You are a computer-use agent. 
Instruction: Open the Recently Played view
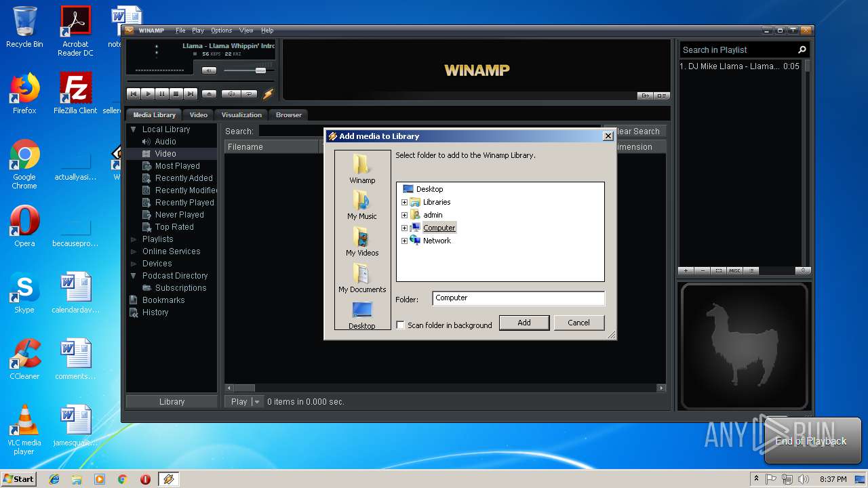184,203
